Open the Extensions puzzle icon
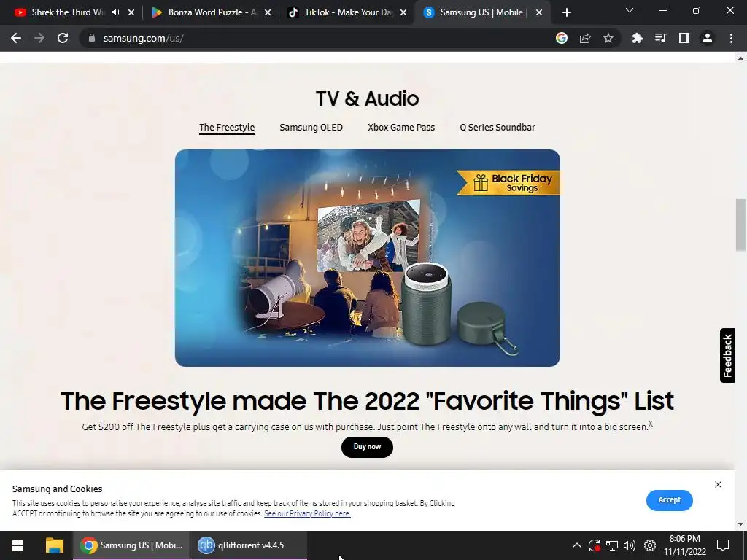Viewport: 747px width, 560px height. pyautogui.click(x=637, y=38)
